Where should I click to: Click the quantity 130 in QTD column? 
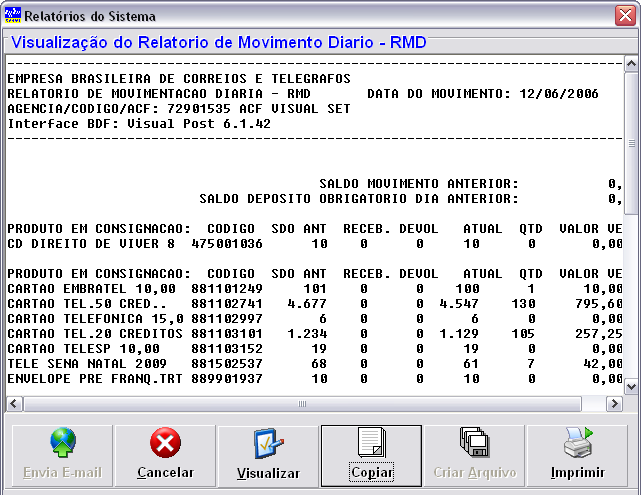point(523,304)
